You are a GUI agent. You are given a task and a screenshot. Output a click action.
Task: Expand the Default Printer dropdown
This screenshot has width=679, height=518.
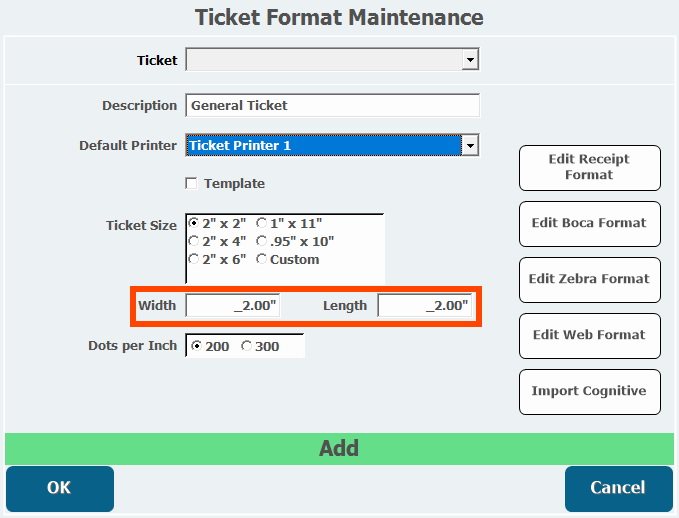[x=470, y=146]
